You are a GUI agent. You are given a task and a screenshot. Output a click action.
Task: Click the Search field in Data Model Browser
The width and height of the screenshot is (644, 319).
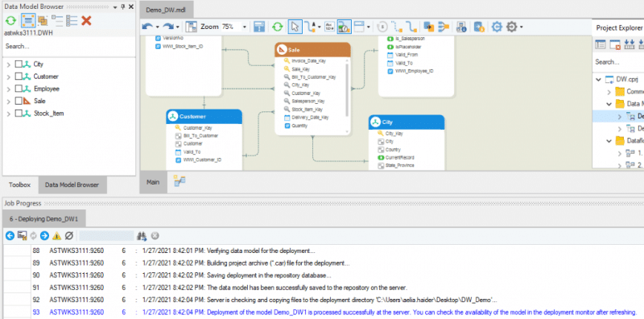[68, 47]
